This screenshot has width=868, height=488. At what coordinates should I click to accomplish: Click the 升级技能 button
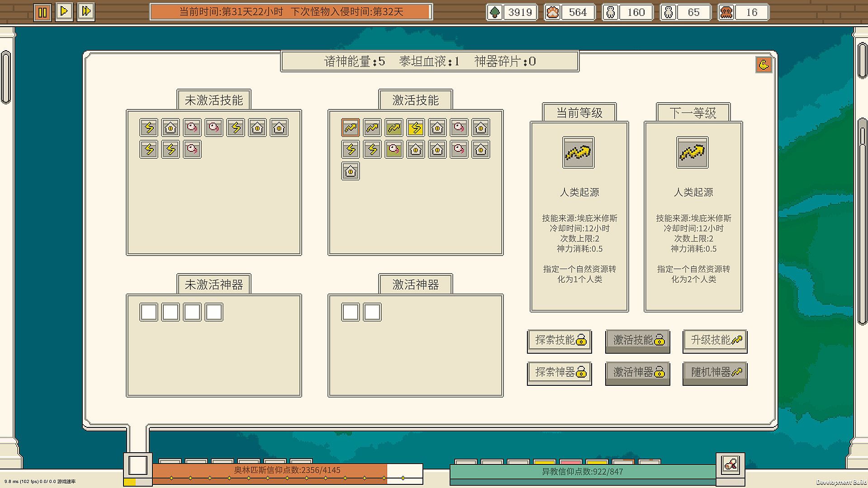pos(715,341)
